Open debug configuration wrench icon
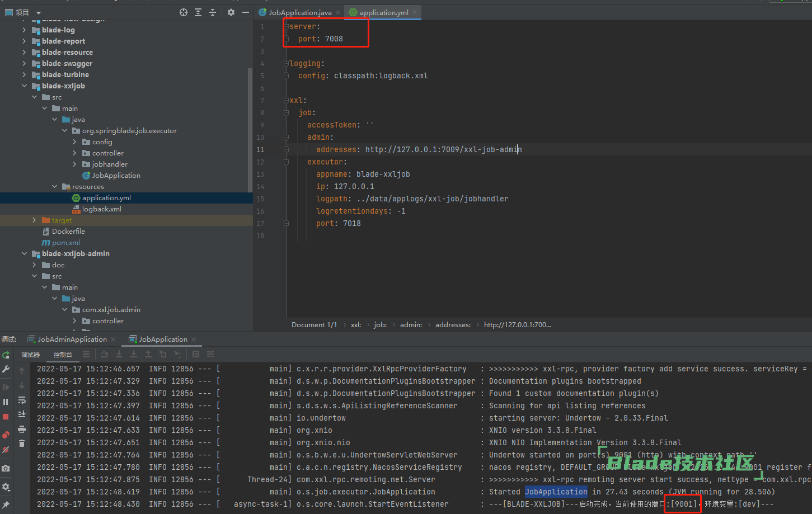This screenshot has width=812, height=514. click(x=6, y=369)
